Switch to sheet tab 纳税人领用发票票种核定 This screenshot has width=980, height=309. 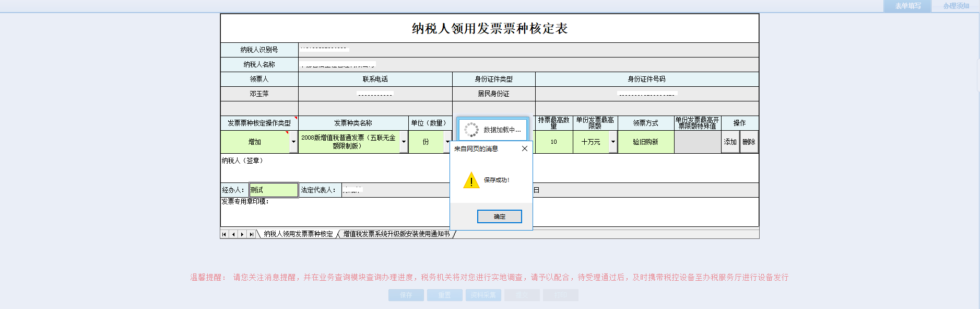(298, 234)
